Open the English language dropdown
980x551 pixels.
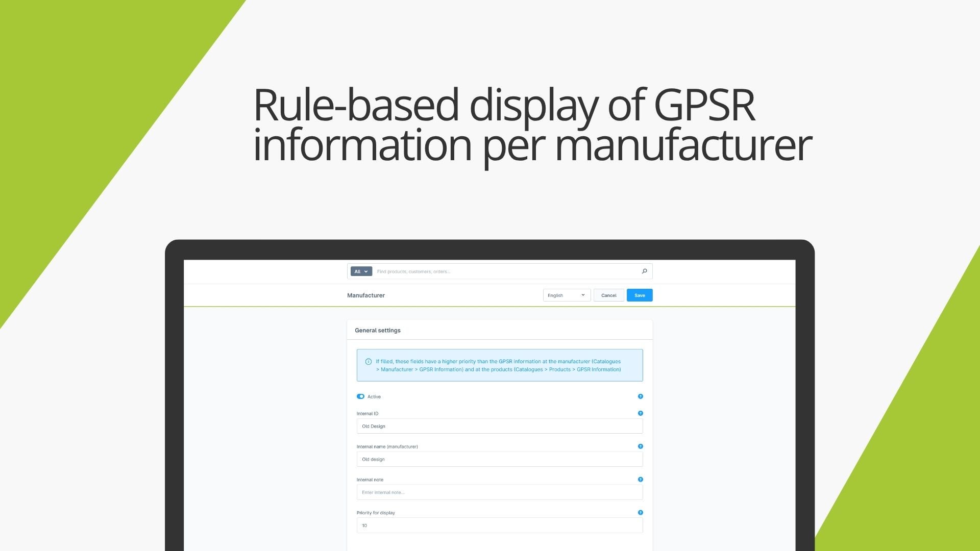pyautogui.click(x=567, y=295)
